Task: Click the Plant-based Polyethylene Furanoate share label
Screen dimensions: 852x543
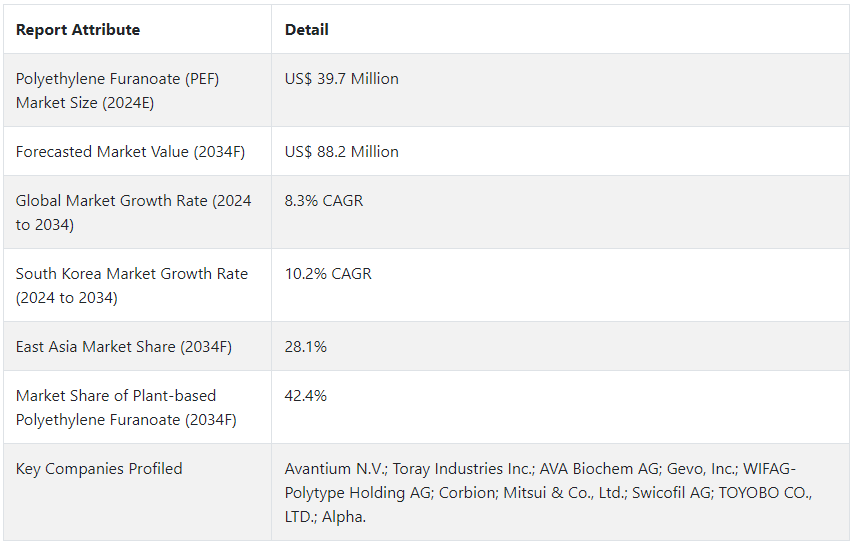Action: pyautogui.click(x=126, y=407)
